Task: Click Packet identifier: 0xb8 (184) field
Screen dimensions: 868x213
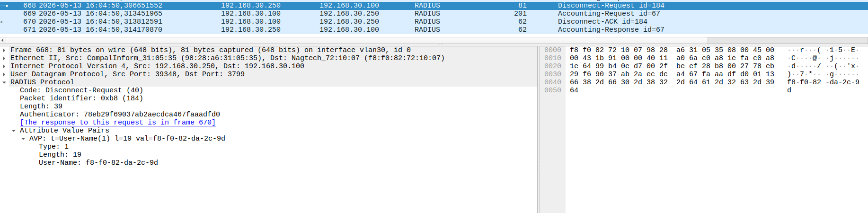Action: [x=81, y=98]
